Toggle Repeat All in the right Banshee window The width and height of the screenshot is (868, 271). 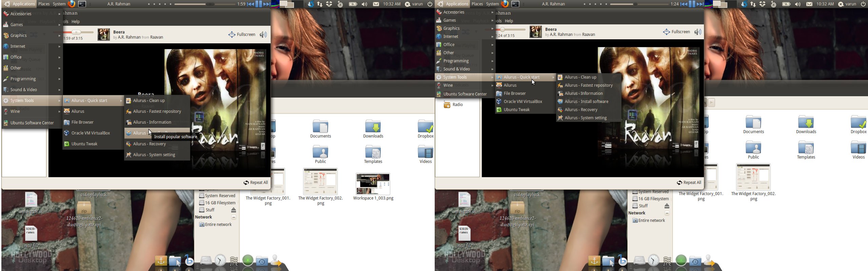coord(689,183)
